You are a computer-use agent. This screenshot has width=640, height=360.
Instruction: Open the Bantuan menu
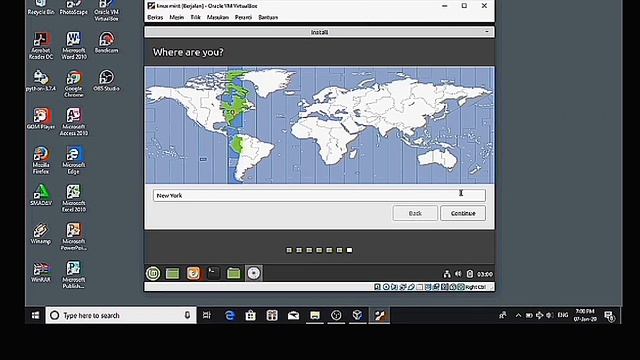point(268,18)
